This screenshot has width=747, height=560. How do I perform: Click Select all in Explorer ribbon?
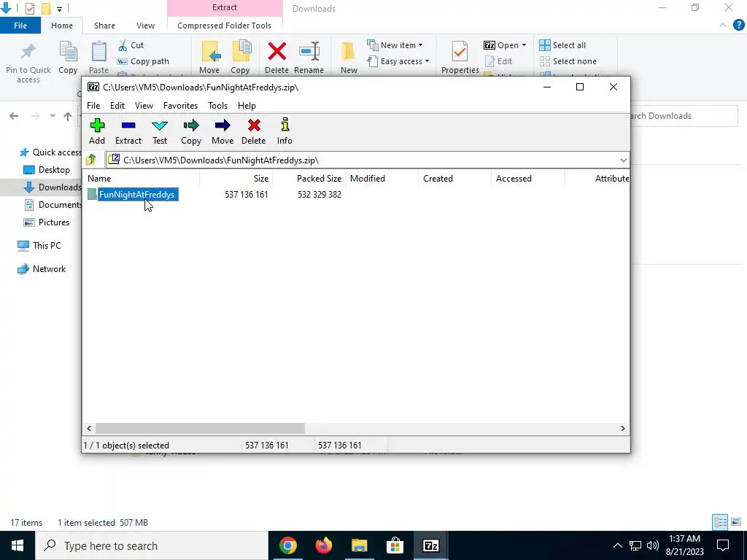[562, 45]
